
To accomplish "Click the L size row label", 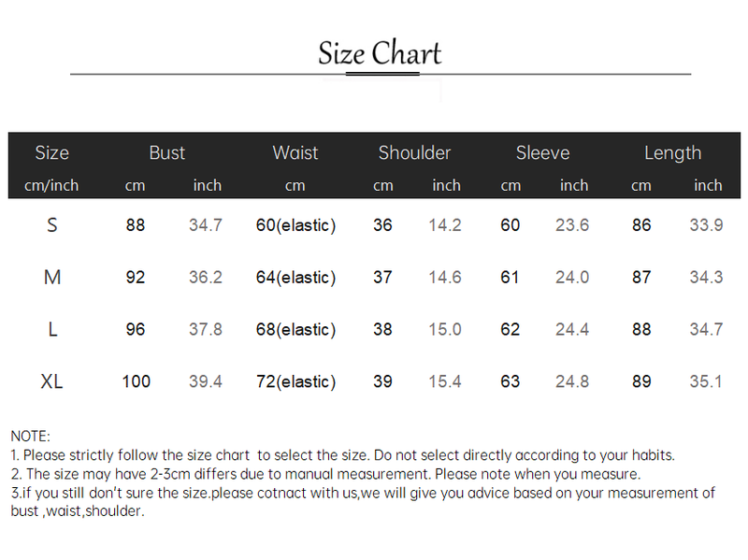I will (x=52, y=330).
